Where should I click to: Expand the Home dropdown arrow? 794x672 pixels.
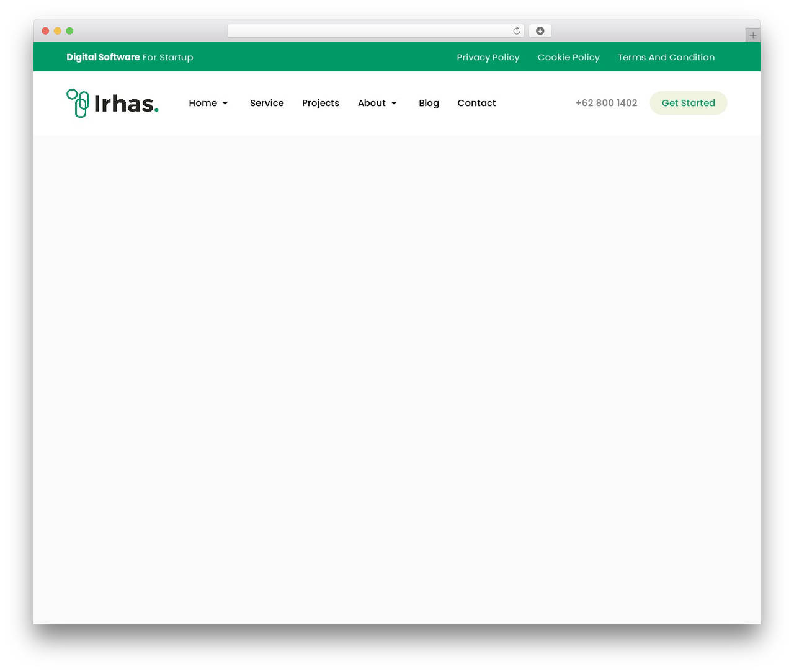[x=225, y=104]
